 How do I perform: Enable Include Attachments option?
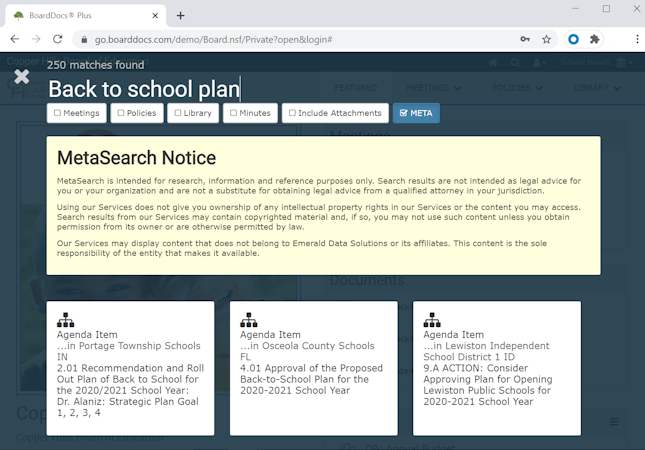(335, 113)
